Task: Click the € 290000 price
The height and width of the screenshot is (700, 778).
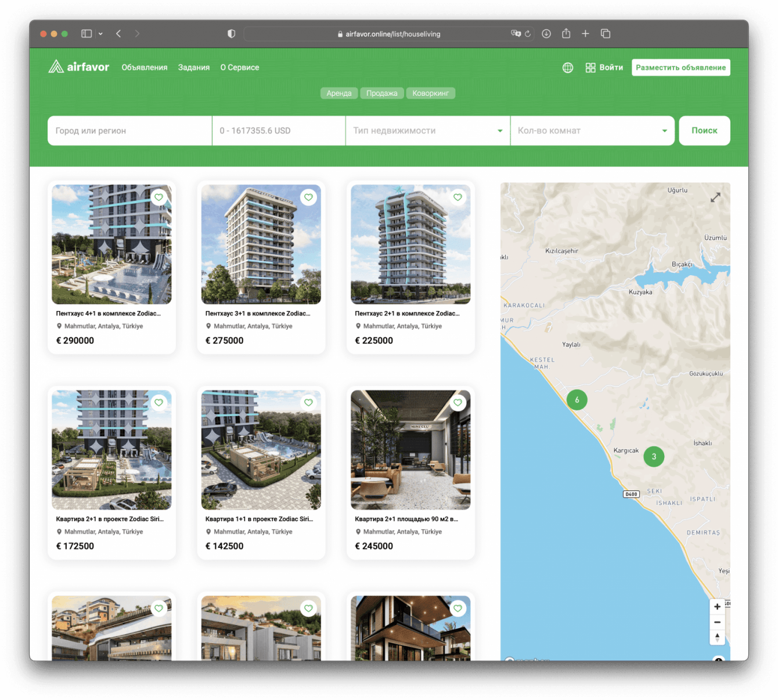Action: (75, 341)
